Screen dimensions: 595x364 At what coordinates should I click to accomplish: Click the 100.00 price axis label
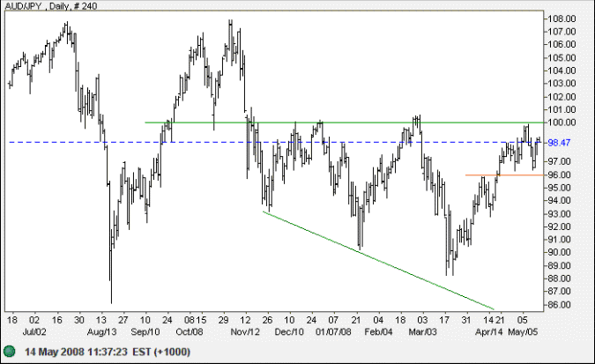(x=562, y=123)
